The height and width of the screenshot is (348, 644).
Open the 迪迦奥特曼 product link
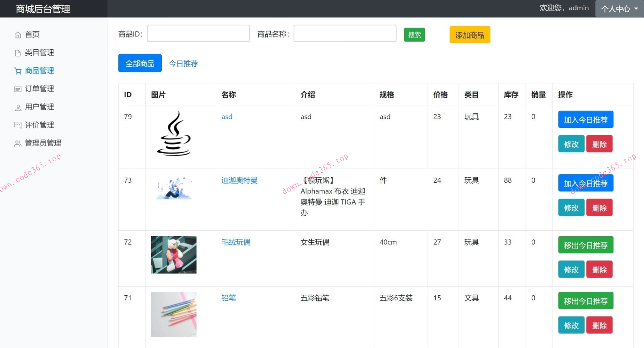click(239, 180)
